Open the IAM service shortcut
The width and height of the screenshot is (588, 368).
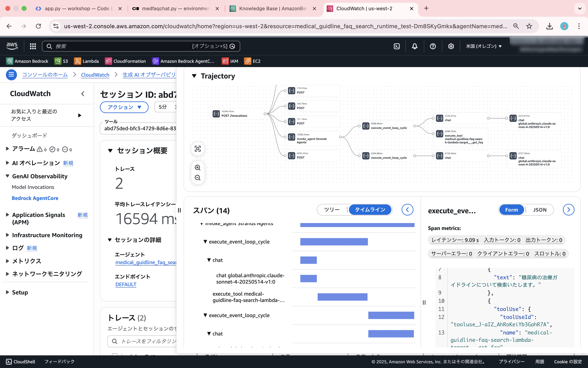tap(230, 61)
